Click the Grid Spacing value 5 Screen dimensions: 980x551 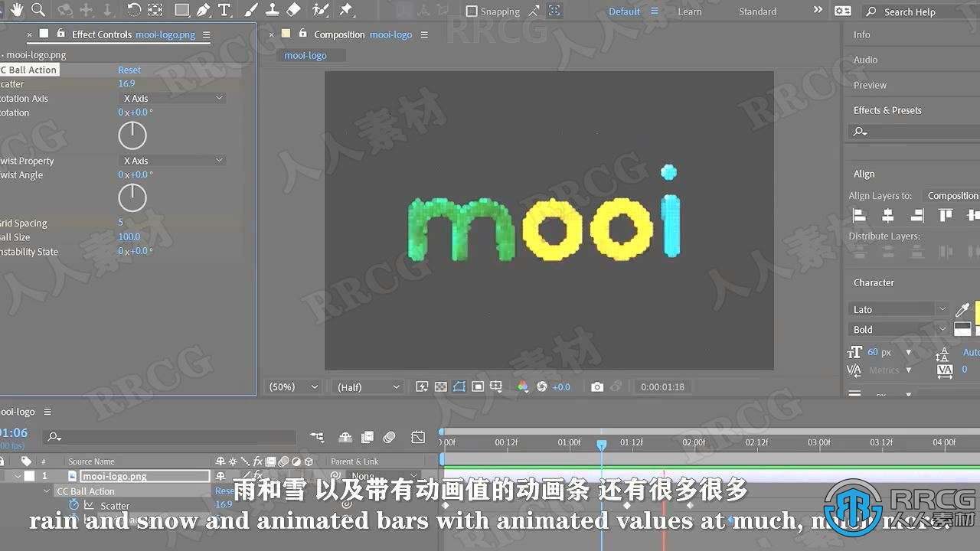(x=120, y=223)
